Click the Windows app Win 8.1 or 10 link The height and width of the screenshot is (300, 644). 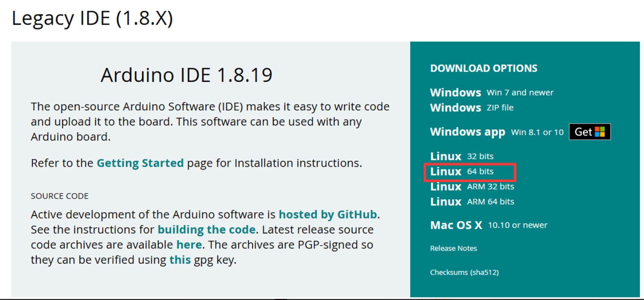click(x=497, y=132)
